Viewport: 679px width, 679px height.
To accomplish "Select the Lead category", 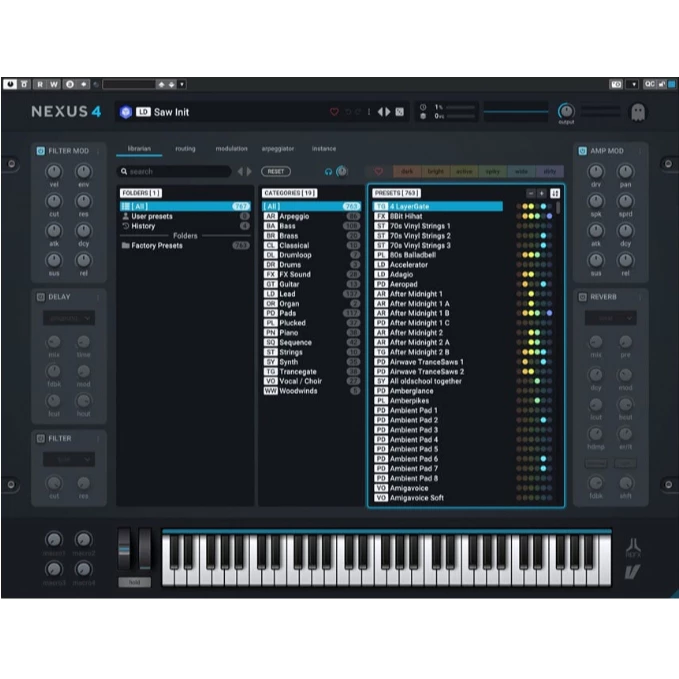I will point(311,294).
